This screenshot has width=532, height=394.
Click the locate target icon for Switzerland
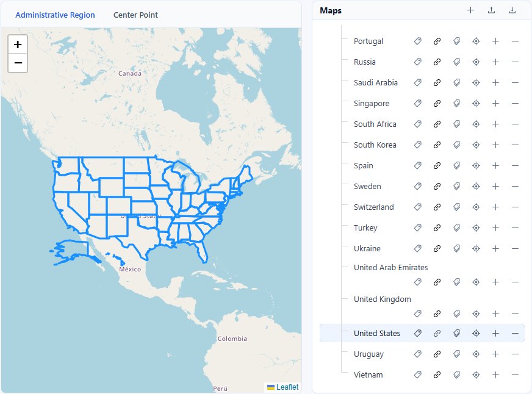click(476, 207)
